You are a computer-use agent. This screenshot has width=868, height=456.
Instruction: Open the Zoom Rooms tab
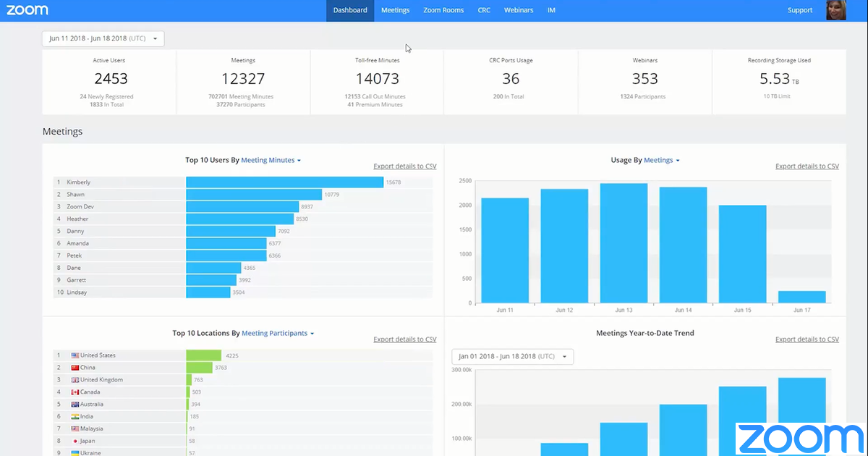pos(443,10)
